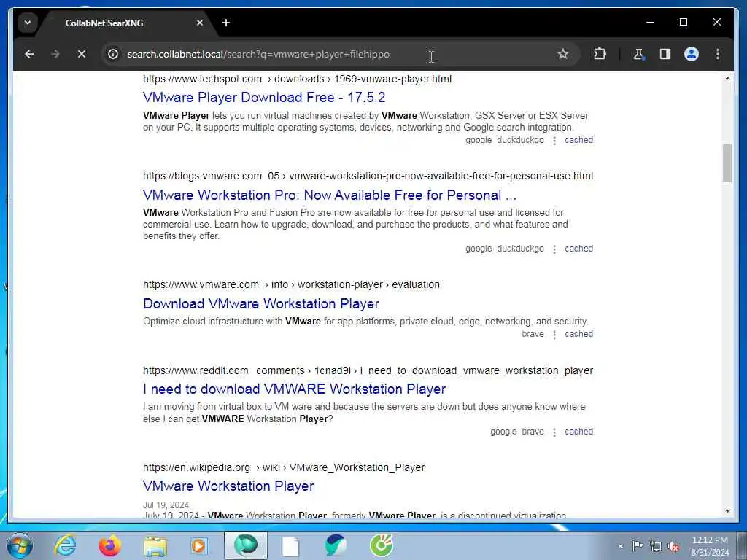Screen dimensions: 747x560
Task: Open Chrome three-dot menu
Action: point(718,54)
